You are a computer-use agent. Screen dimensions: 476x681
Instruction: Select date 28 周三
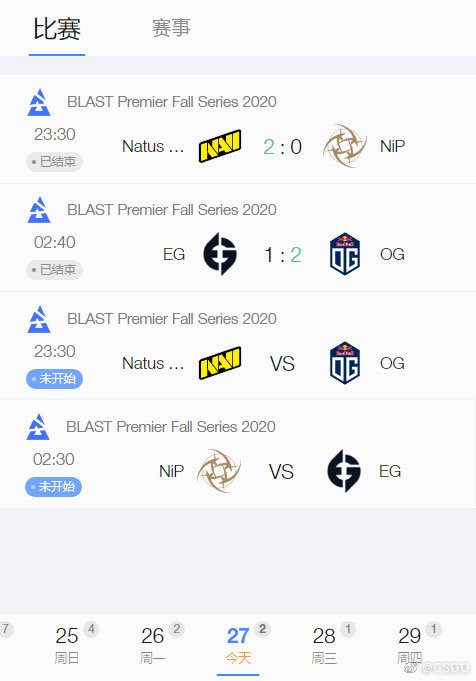(x=324, y=645)
